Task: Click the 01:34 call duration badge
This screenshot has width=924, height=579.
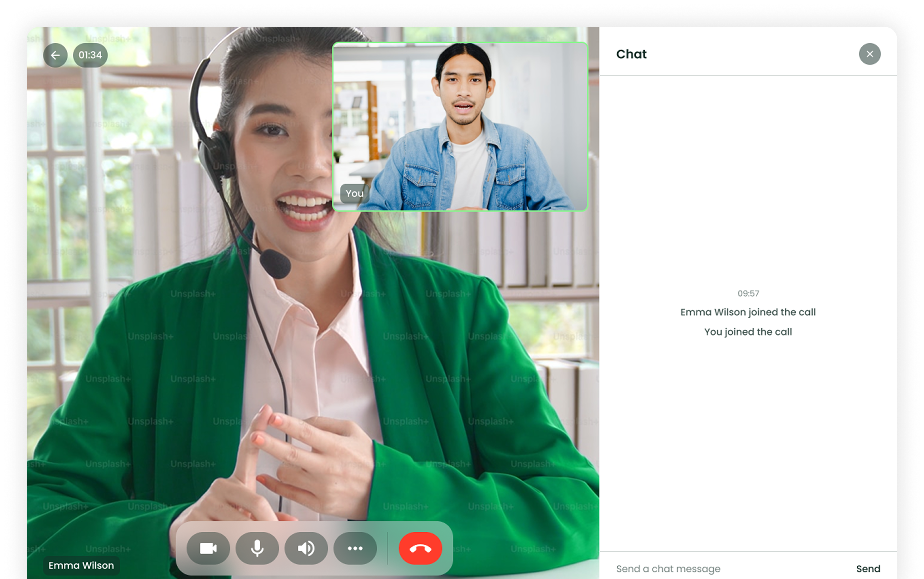Action: click(x=90, y=55)
